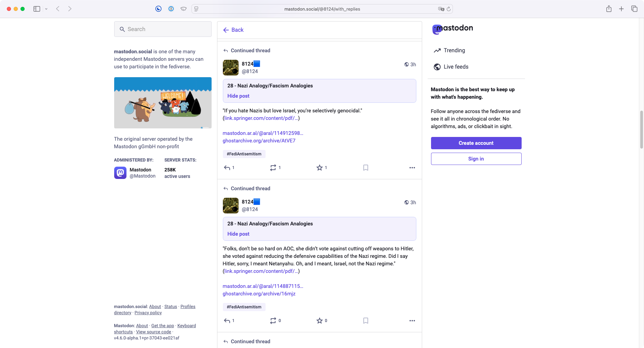
Task: Go forward in Safari history
Action: click(70, 9)
